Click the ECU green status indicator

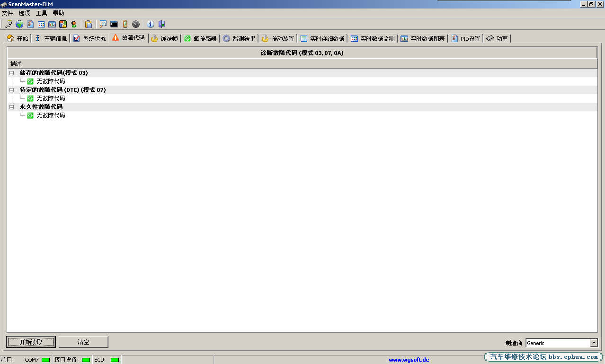115,360
